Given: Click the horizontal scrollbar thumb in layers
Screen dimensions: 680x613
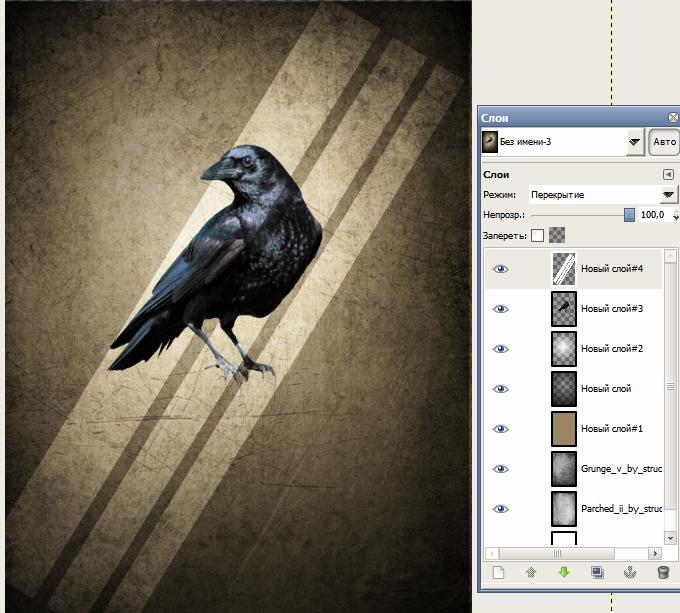Looking at the screenshot, I should pyautogui.click(x=556, y=554).
